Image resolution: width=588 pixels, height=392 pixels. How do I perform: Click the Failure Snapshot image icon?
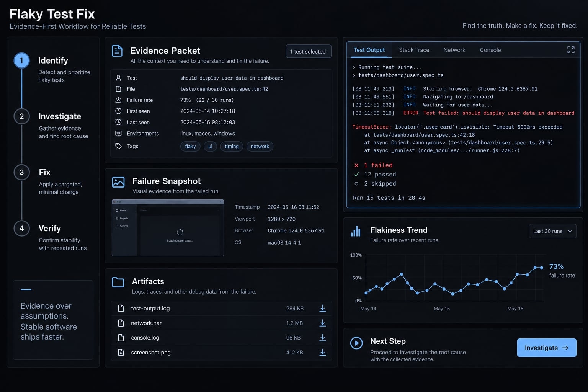coord(118,182)
